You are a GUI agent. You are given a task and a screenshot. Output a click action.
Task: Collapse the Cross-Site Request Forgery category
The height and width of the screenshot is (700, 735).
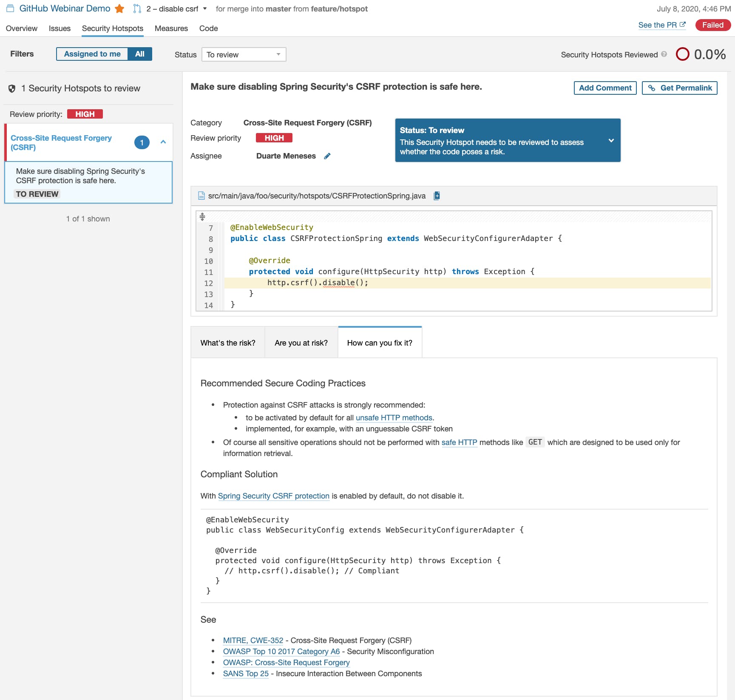click(163, 142)
